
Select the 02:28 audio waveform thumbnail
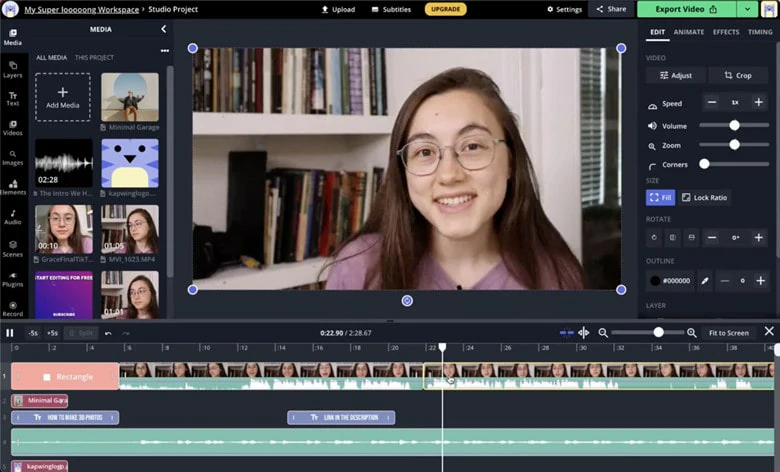click(64, 163)
